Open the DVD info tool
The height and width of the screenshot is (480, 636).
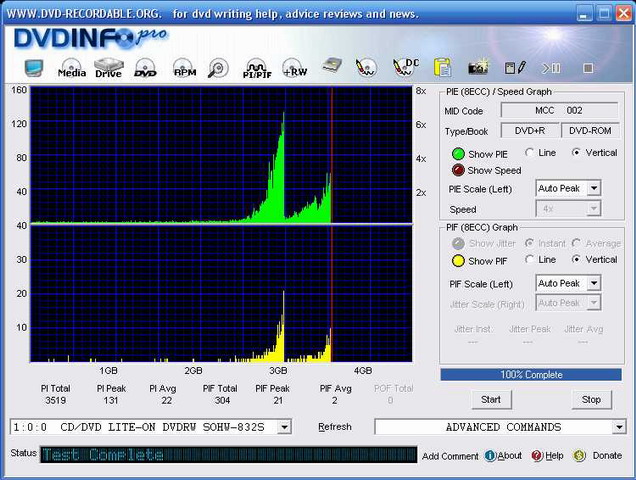(x=145, y=68)
